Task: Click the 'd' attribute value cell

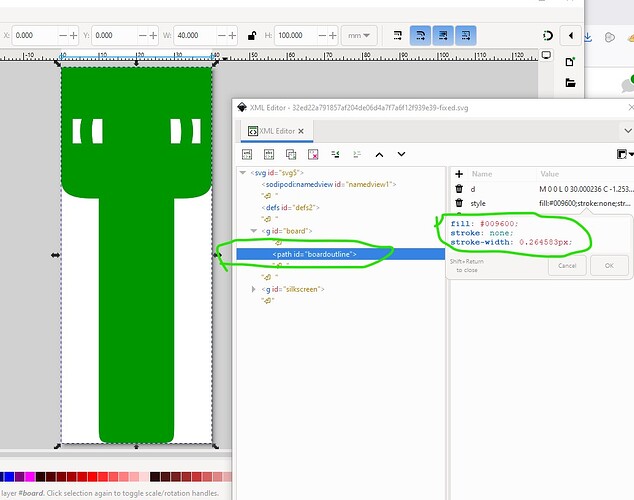Action: point(585,189)
